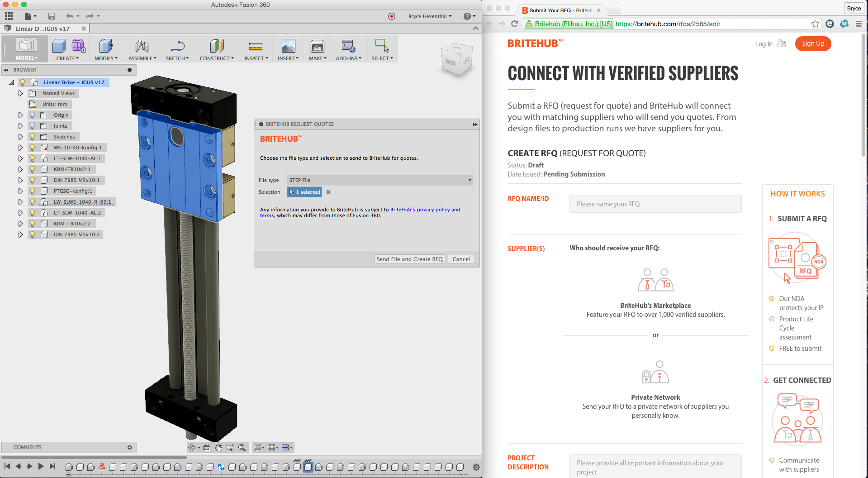Screen dimensions: 868x478
Task: Click the Make 3D print icon
Action: coord(318,46)
